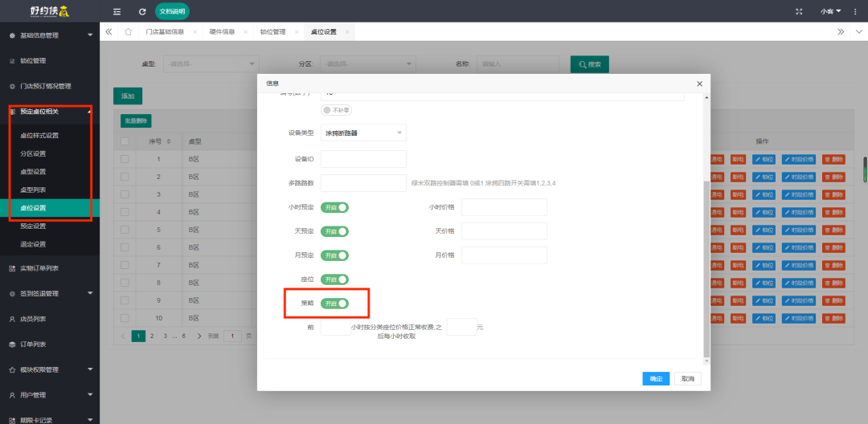Close the 锁位管理 tab with its X
The width and height of the screenshot is (868, 424).
click(296, 32)
